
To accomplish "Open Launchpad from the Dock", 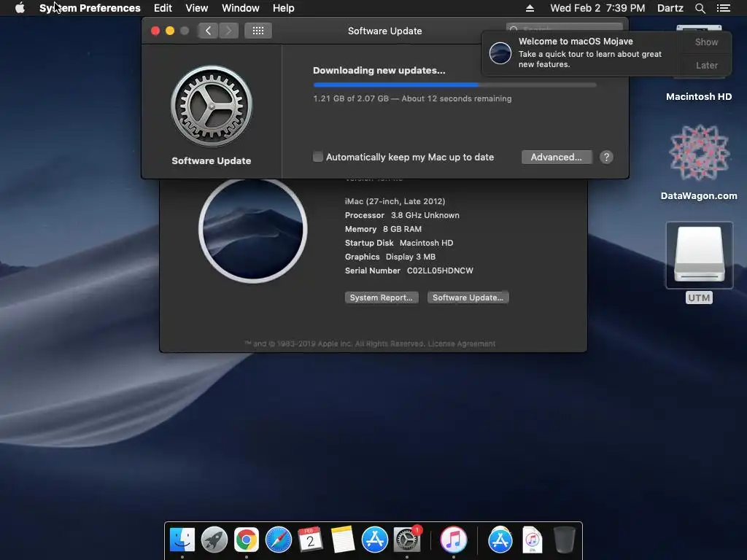I will [214, 540].
